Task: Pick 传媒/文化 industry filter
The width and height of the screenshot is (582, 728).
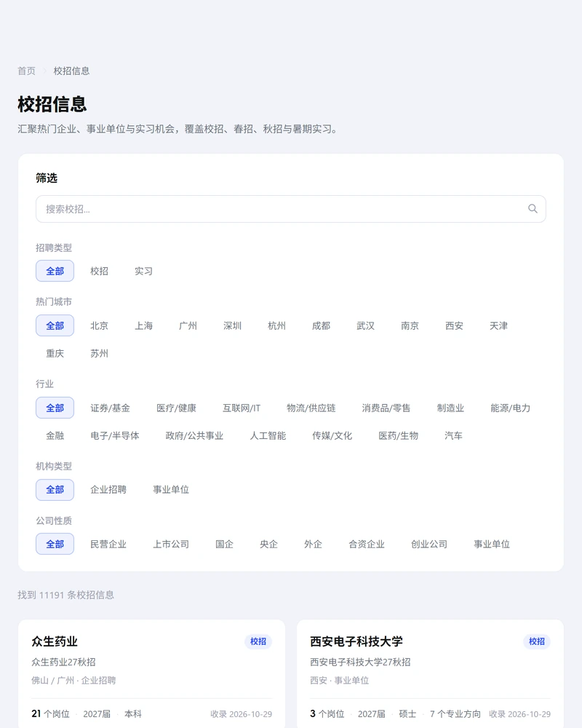Action: [332, 436]
